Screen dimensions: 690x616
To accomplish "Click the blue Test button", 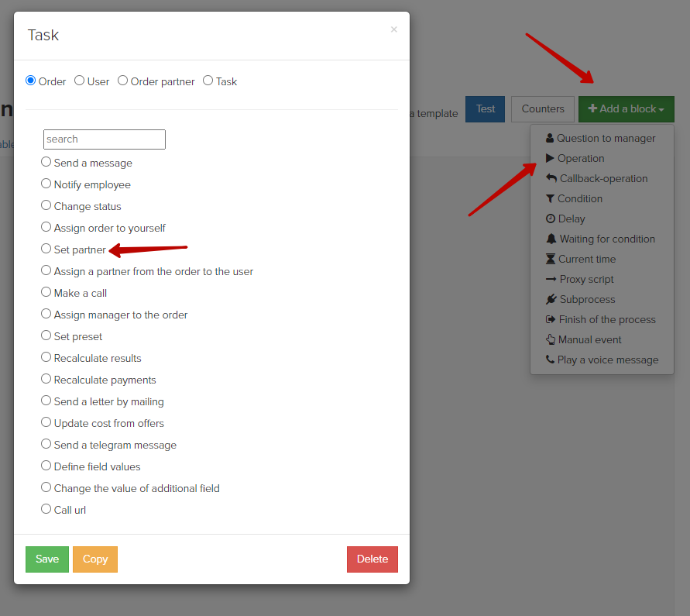I will [485, 109].
